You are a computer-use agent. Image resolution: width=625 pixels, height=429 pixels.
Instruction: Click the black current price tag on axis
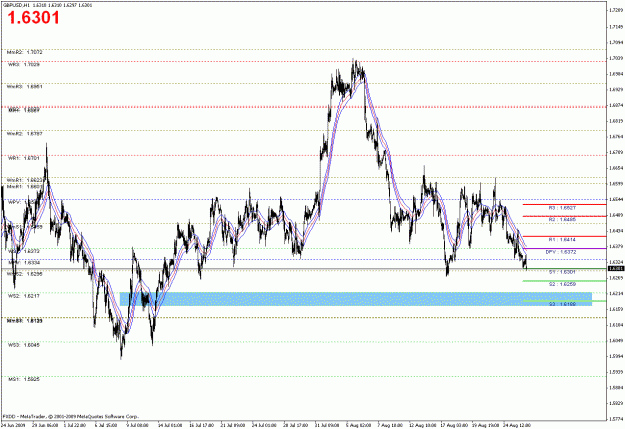[616, 269]
